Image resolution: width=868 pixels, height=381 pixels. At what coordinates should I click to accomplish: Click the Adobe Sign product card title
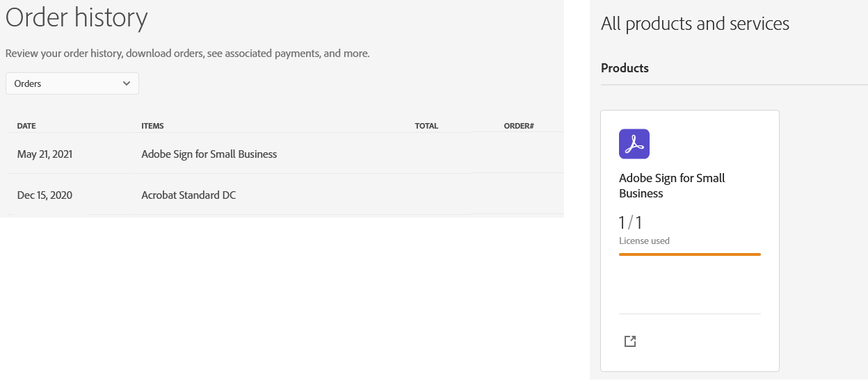[x=671, y=186]
